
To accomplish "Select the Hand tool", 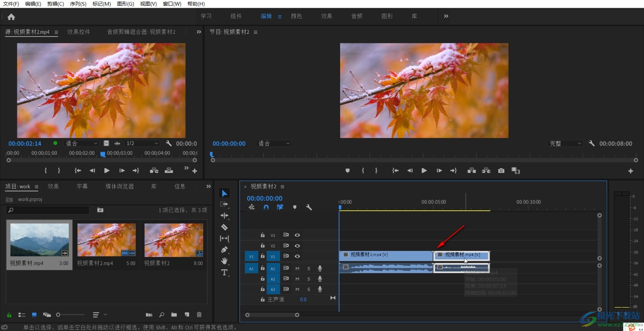I will pos(224,261).
